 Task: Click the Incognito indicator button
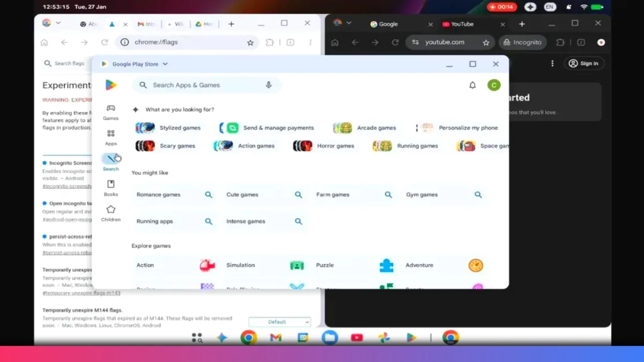(x=523, y=42)
